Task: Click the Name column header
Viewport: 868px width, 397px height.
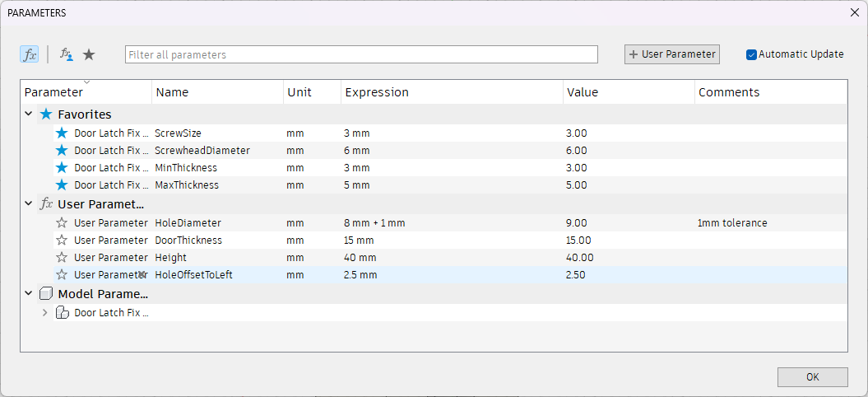Action: (x=217, y=92)
